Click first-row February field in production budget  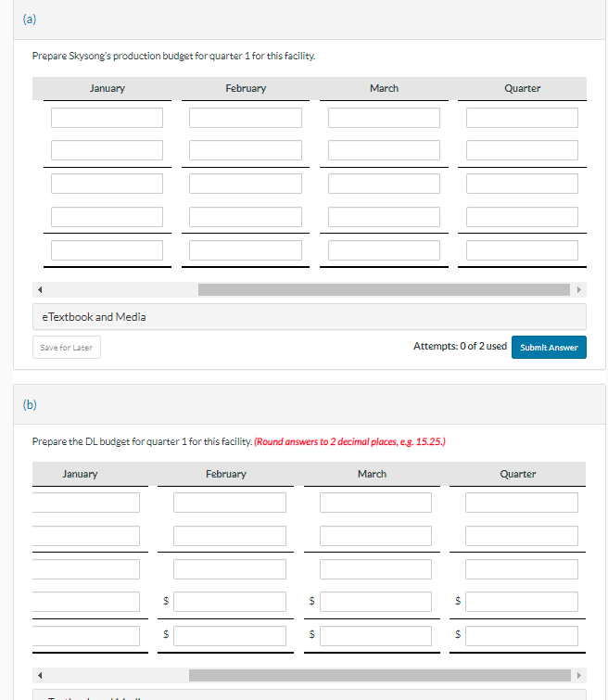(245, 118)
